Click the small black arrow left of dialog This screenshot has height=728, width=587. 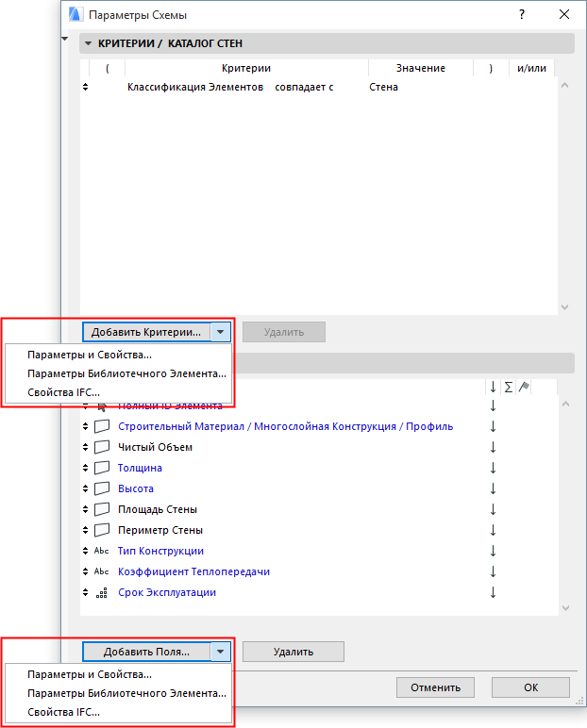[x=64, y=39]
